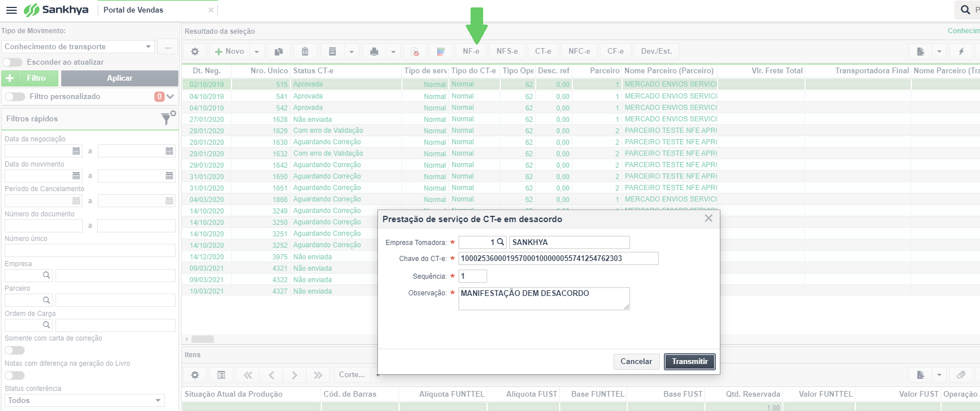This screenshot has height=411, width=980.
Task: Select the NF-e tab
Action: point(471,52)
